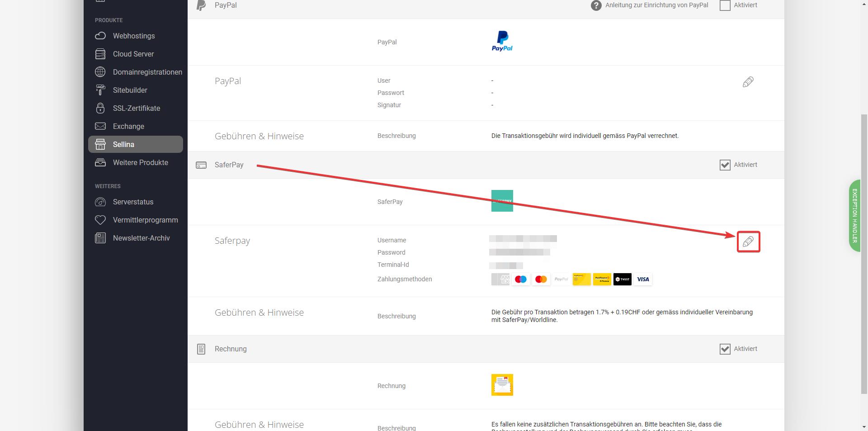This screenshot has width=868, height=431.
Task: Click the PayPal Transaktionsgebühr description text
Action: click(585, 136)
